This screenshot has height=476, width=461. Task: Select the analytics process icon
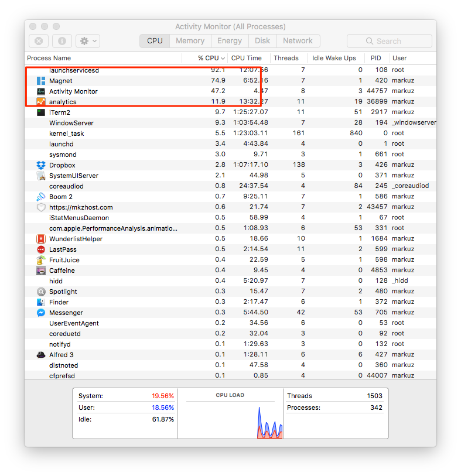pos(41,102)
